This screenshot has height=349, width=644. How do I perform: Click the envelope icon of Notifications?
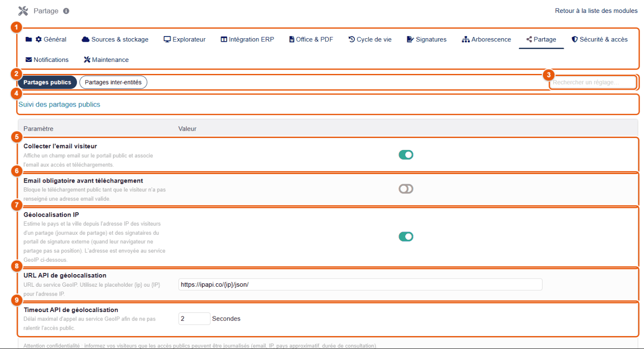(29, 60)
